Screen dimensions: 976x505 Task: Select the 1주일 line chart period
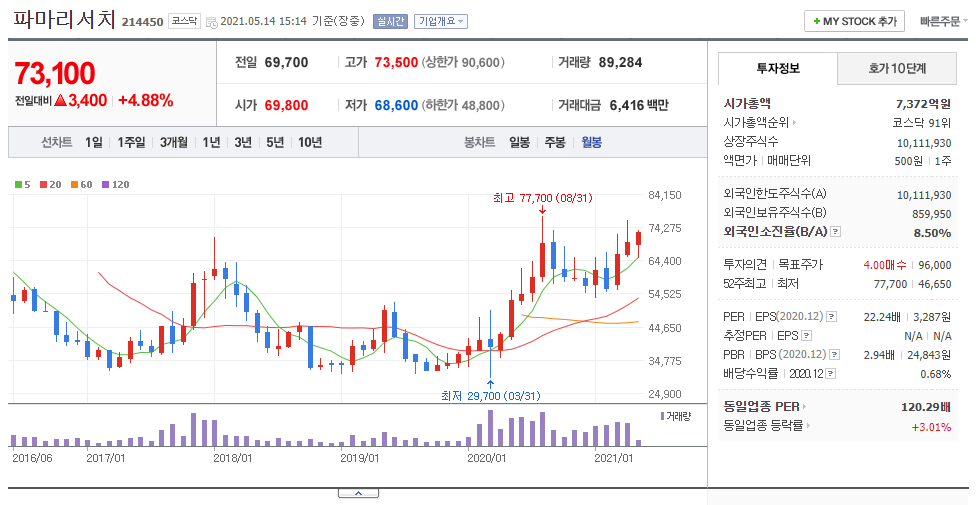coord(131,143)
